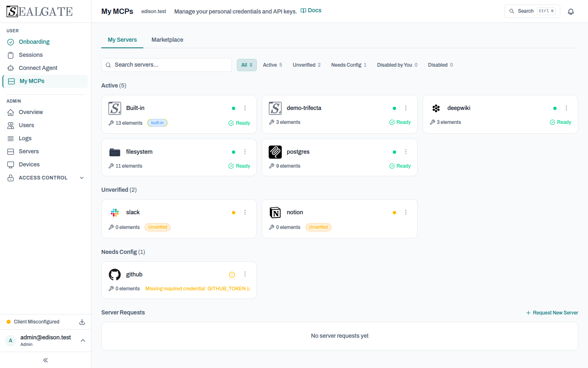Screen dimensions: 588x368
Task: Select the My Servers tab
Action: pyautogui.click(x=122, y=40)
